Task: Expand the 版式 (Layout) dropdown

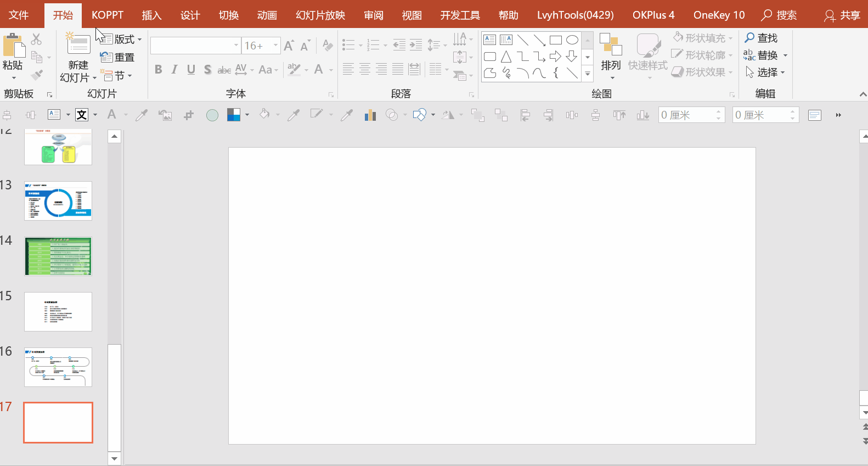Action: click(x=127, y=39)
